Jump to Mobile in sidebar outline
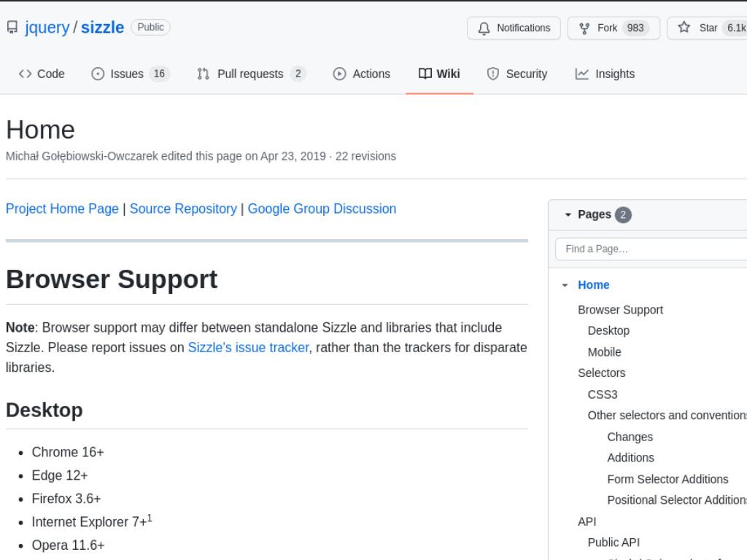 (x=604, y=352)
